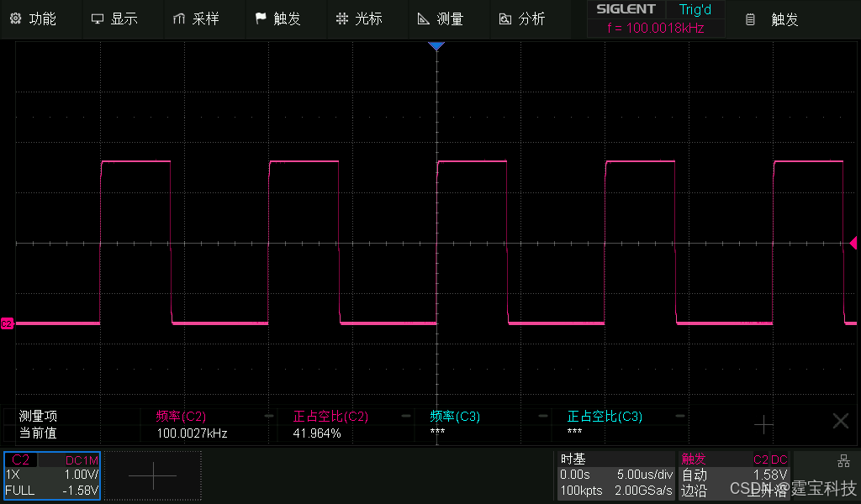Add a new measurement with the plus icon
The image size is (861, 504).
(x=763, y=424)
